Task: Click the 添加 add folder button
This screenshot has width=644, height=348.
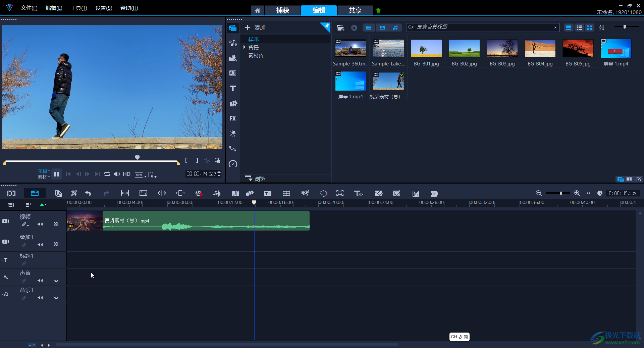Action: pyautogui.click(x=255, y=28)
